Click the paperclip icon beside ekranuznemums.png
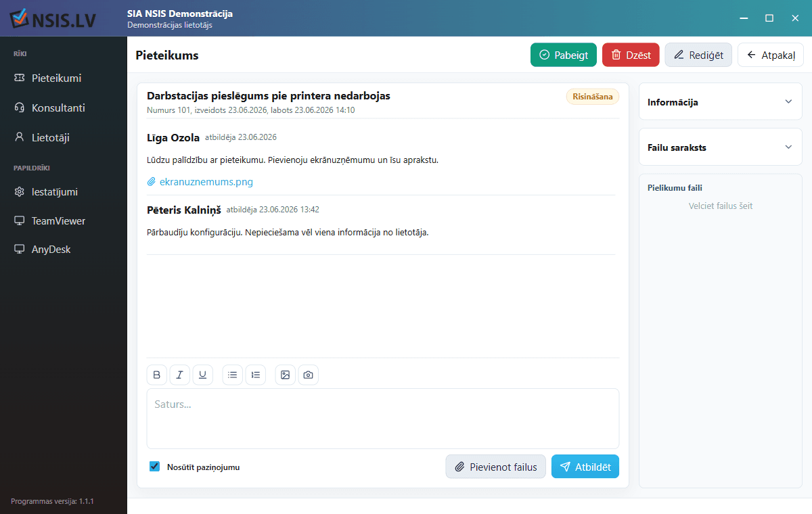This screenshot has height=514, width=812. pyautogui.click(x=152, y=182)
